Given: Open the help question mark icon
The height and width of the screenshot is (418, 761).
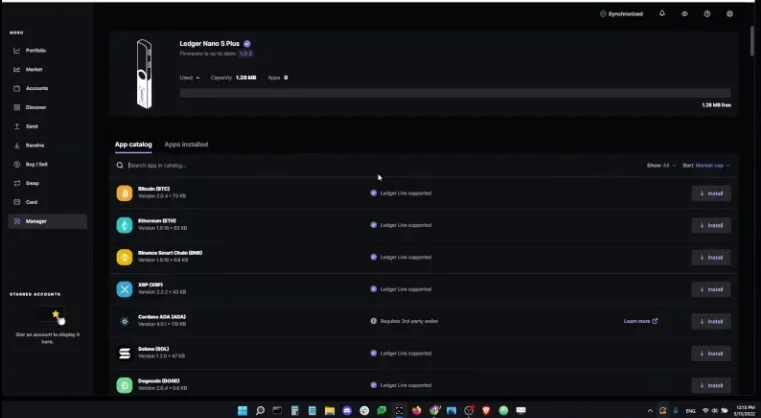Looking at the screenshot, I should pyautogui.click(x=707, y=14).
